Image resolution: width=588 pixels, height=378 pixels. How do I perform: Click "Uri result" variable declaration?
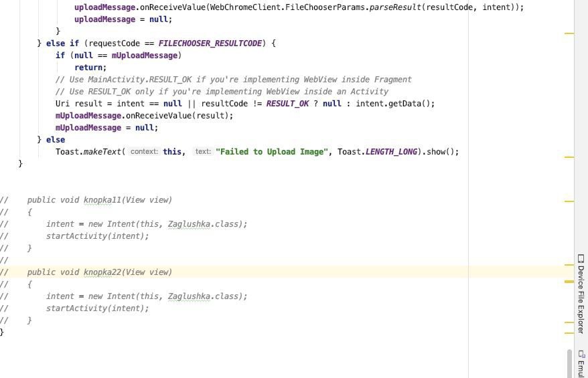(79, 104)
